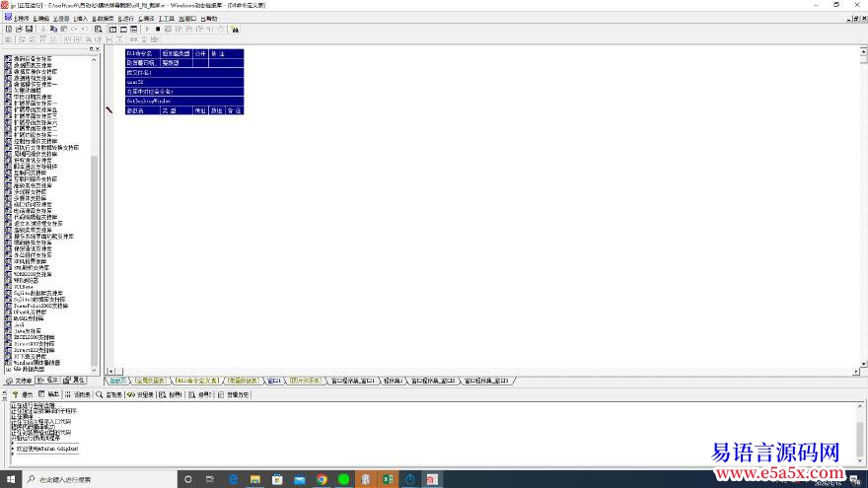Expand the Java支持库 tree node

[9, 330]
